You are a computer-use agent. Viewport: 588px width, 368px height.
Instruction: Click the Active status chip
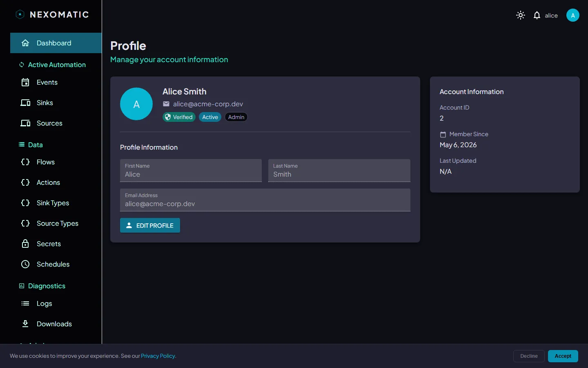[x=210, y=117]
